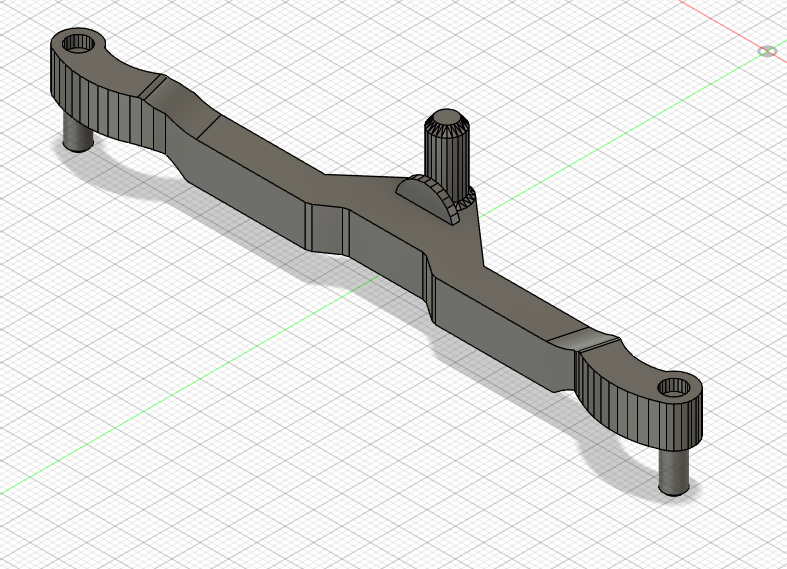
Task: Select the mounting hole on the left end
Action: (x=79, y=44)
